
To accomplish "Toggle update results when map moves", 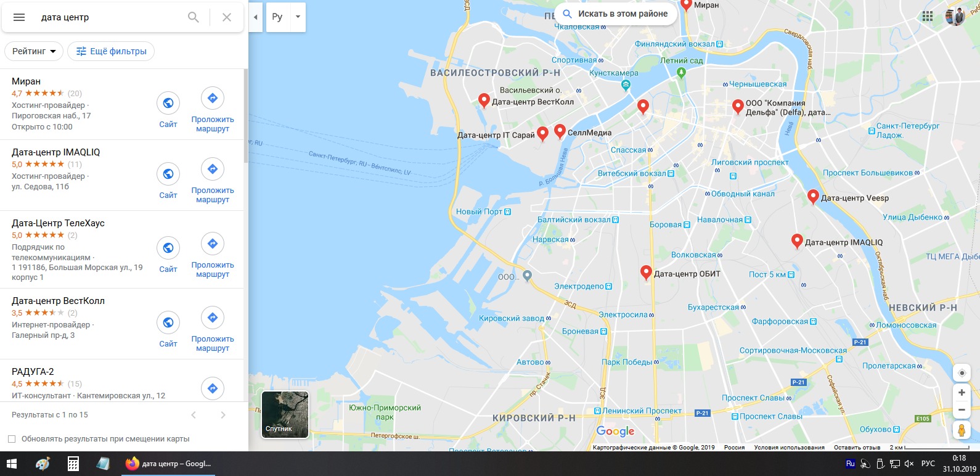I will coord(12,439).
